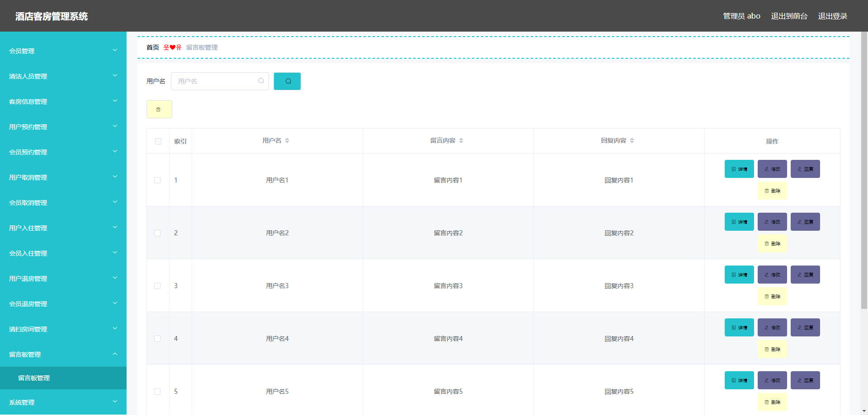Click 回复 reply button for row 用户名1

[x=805, y=169]
